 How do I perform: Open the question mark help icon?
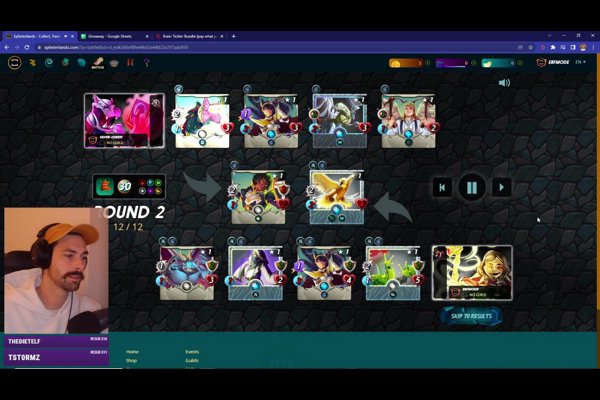(x=147, y=62)
